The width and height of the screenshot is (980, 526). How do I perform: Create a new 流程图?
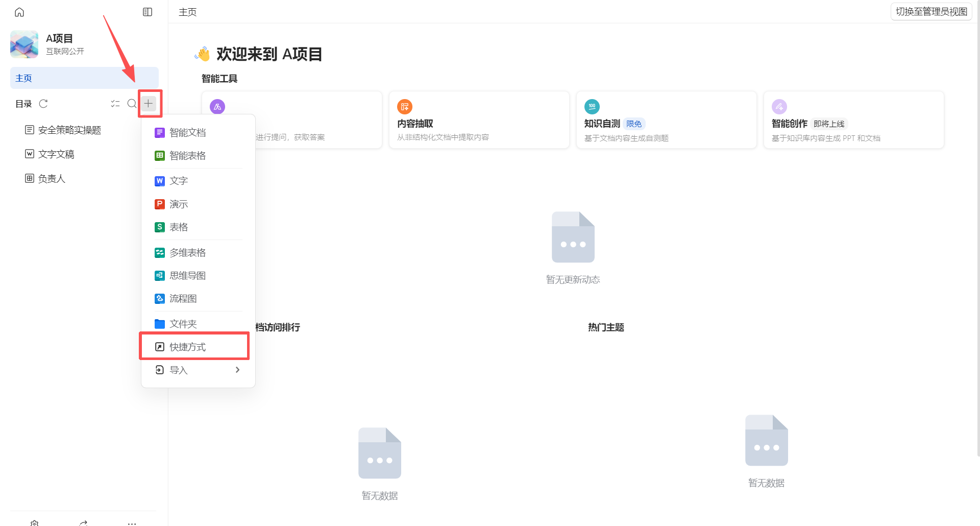198,299
